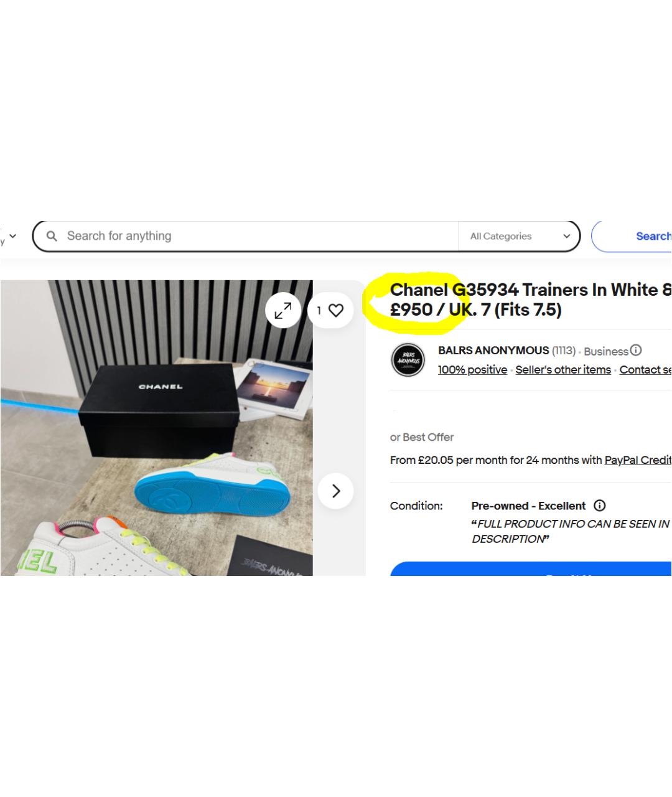Expand the product image to full screen
This screenshot has height=797, width=672.
click(x=283, y=310)
